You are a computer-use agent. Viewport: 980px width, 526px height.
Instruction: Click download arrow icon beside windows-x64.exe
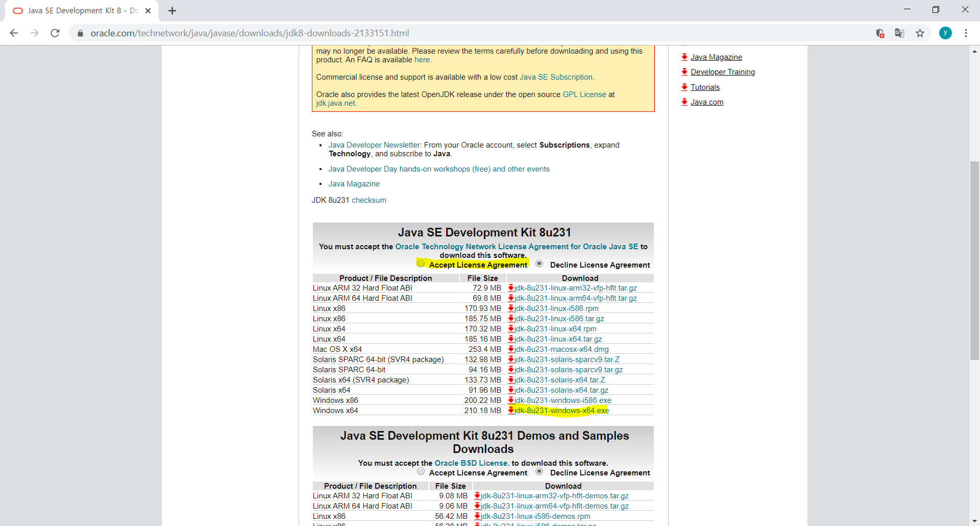click(x=511, y=411)
